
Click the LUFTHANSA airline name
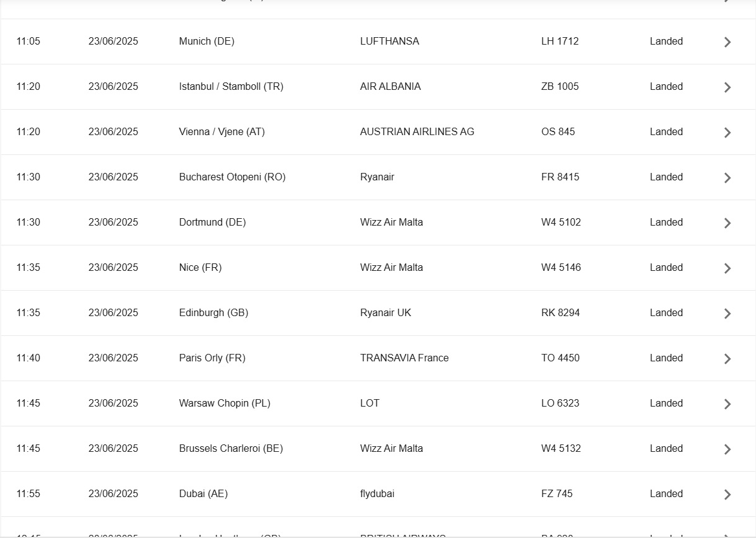[x=389, y=42]
